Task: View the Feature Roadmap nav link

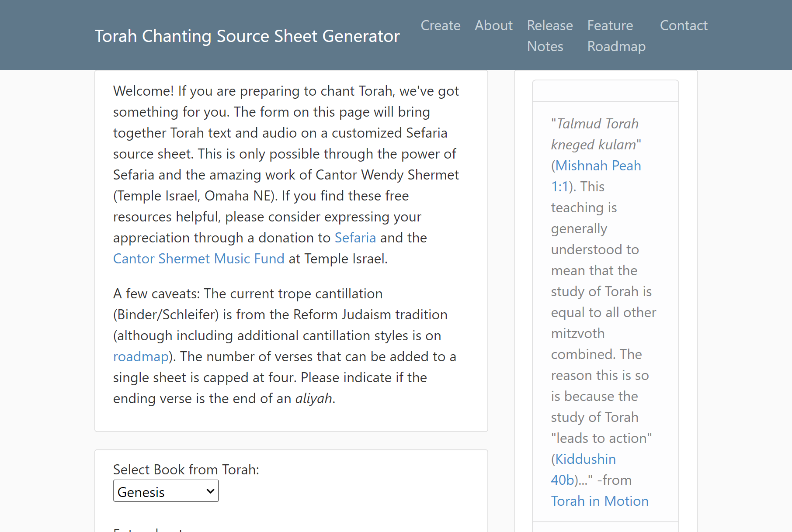Action: tap(616, 36)
